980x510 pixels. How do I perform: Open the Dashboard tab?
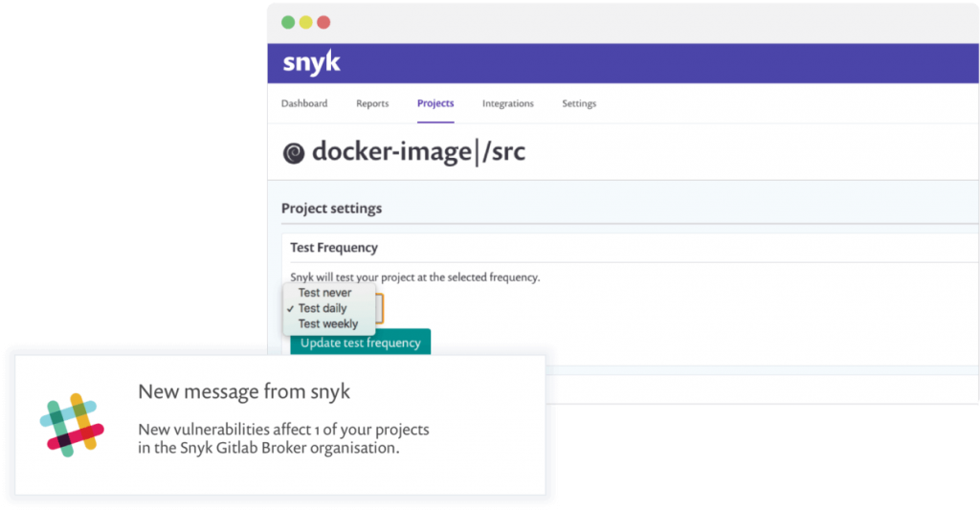pos(303,103)
